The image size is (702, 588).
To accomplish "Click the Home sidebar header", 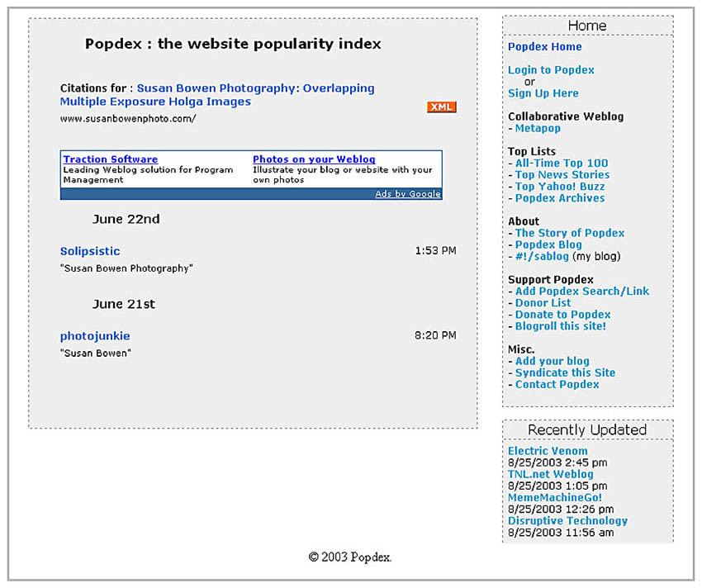I will pos(587,26).
